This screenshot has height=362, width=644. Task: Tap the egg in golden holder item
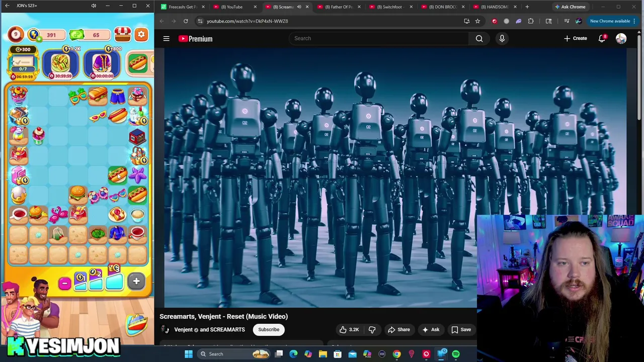coord(18,195)
